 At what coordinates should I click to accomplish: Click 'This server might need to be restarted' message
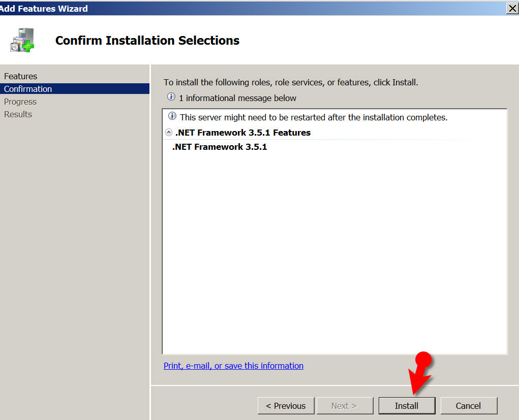pyautogui.click(x=314, y=117)
